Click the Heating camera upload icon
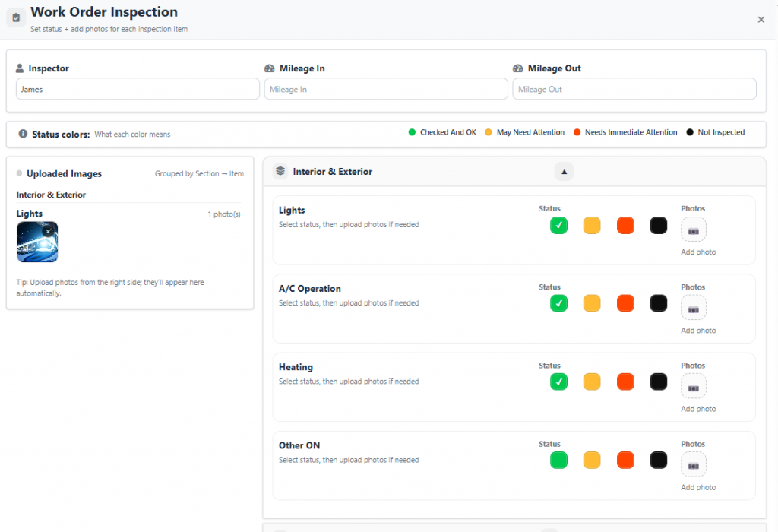778x532 pixels. [693, 387]
